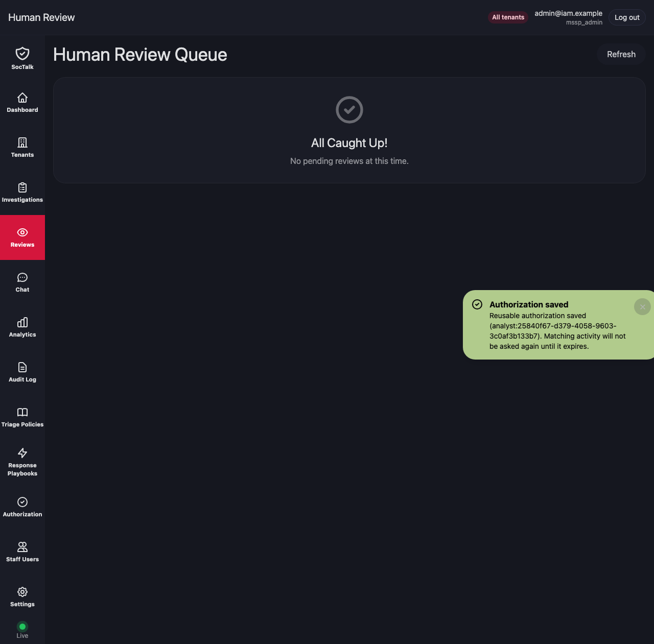Viewport: 654px width, 644px height.
Task: Click the Triage Policies label in sidebar
Action: click(x=22, y=424)
